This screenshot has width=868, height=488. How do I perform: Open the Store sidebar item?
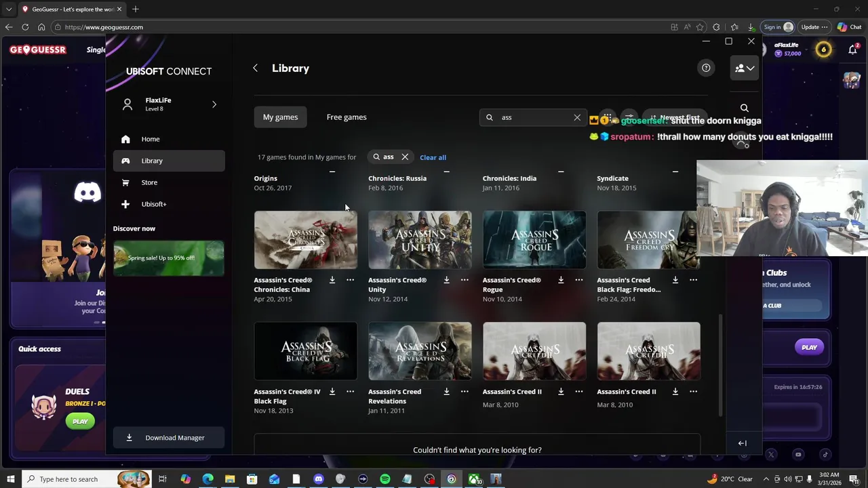tap(169, 182)
